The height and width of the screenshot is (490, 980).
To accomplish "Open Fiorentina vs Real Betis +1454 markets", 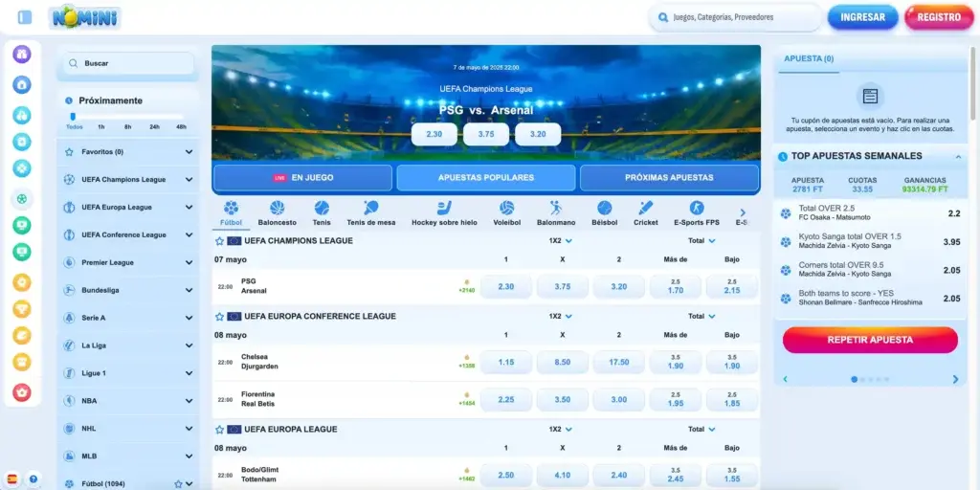I will point(466,399).
